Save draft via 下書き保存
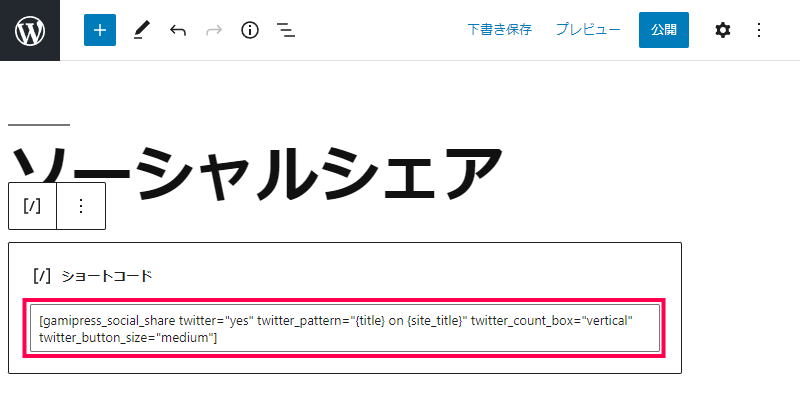 499,30
